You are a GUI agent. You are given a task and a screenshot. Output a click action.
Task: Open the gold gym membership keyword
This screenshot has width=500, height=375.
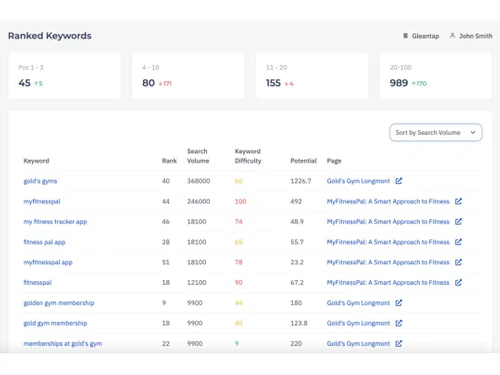pyautogui.click(x=55, y=323)
